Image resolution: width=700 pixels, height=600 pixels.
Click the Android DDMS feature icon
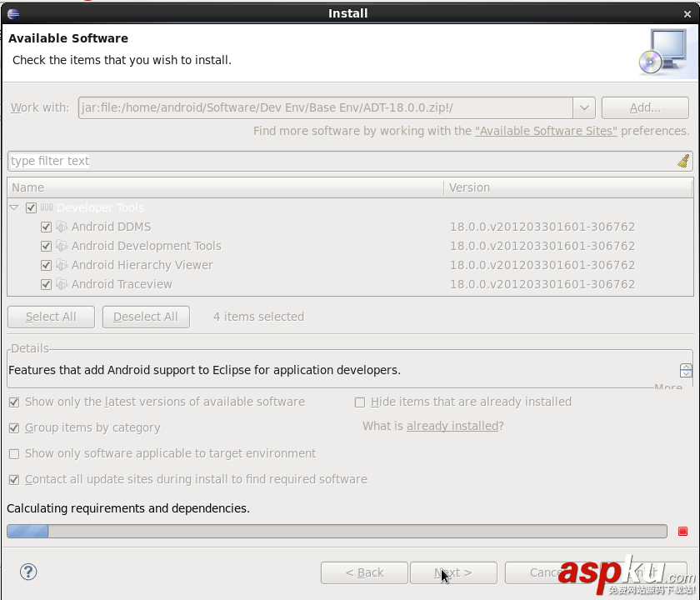pos(62,227)
